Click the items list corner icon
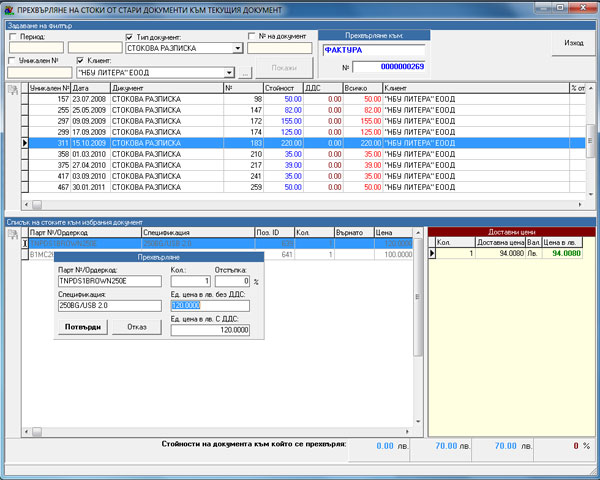The width and height of the screenshot is (600, 480). click(x=13, y=233)
